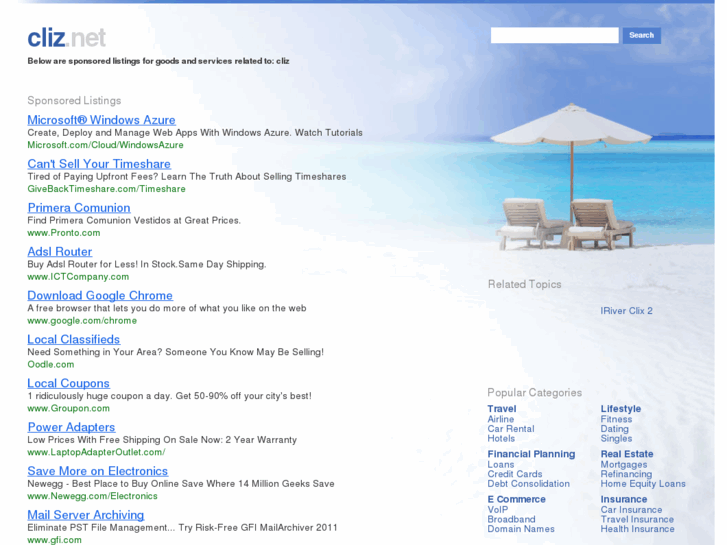Select the Car Rental category link

coord(510,429)
